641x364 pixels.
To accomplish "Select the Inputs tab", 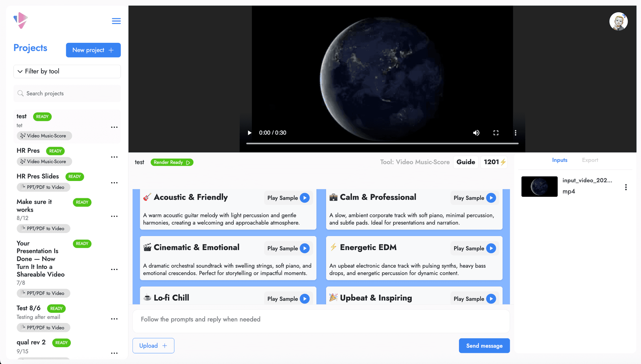I will tap(560, 160).
